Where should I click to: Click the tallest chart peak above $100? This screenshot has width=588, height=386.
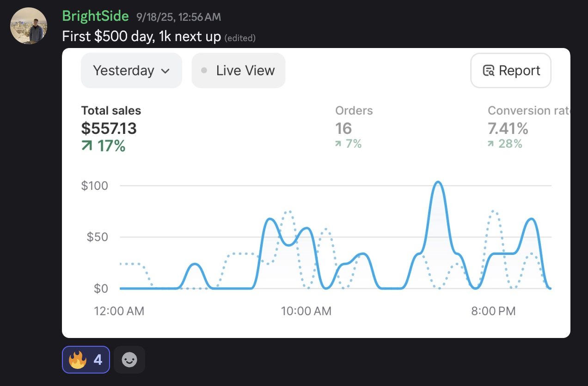(437, 182)
